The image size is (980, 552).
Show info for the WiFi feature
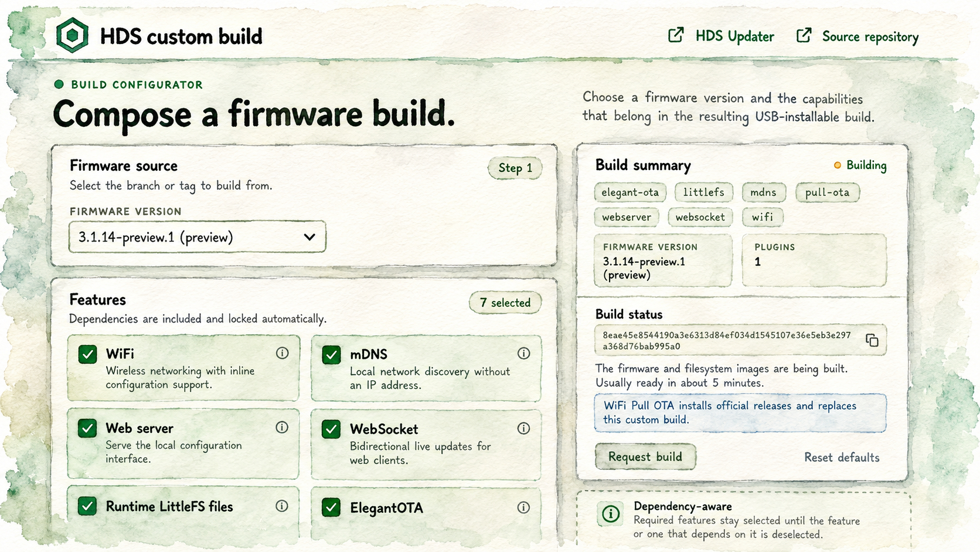[x=283, y=353]
